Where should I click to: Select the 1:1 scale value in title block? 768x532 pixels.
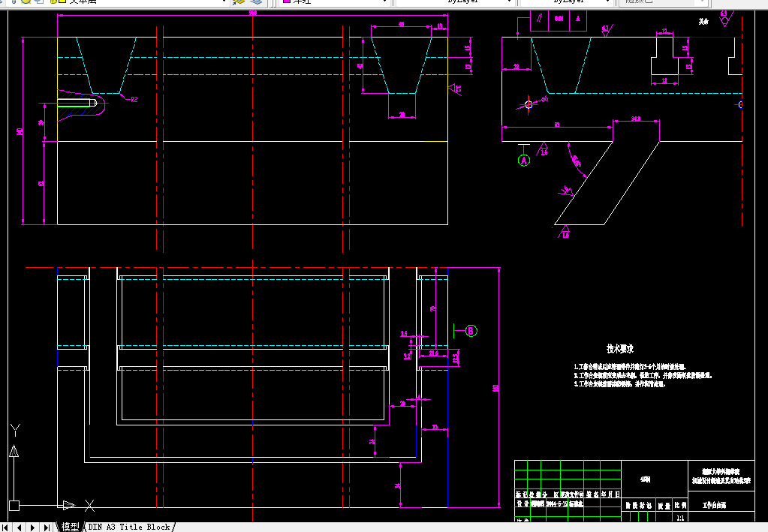point(680,518)
